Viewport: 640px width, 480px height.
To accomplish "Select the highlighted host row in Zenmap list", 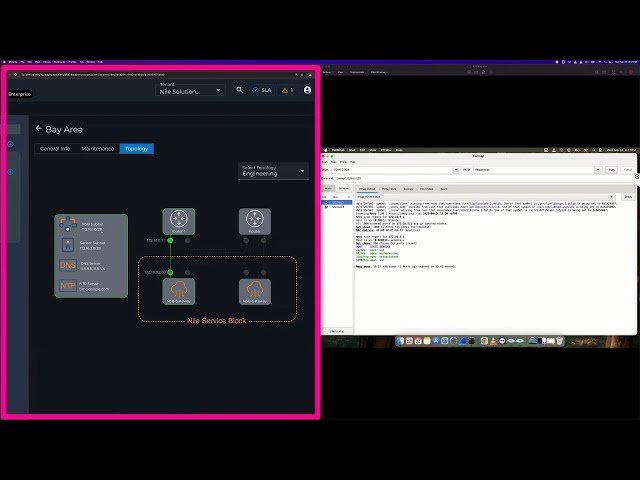I will 337,202.
